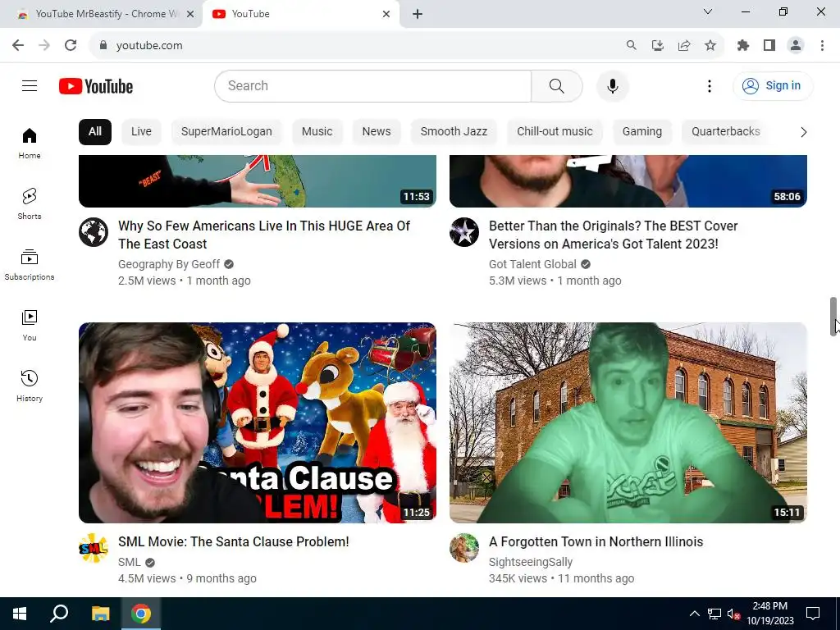Image resolution: width=840 pixels, height=630 pixels.
Task: Visit the SML channel name
Action: (x=129, y=562)
